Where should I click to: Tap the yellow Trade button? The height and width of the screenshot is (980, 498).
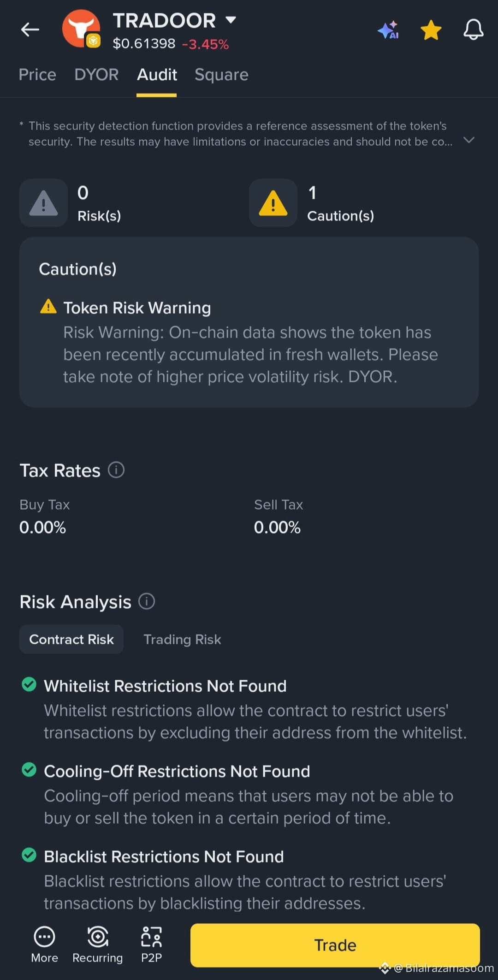(335, 945)
